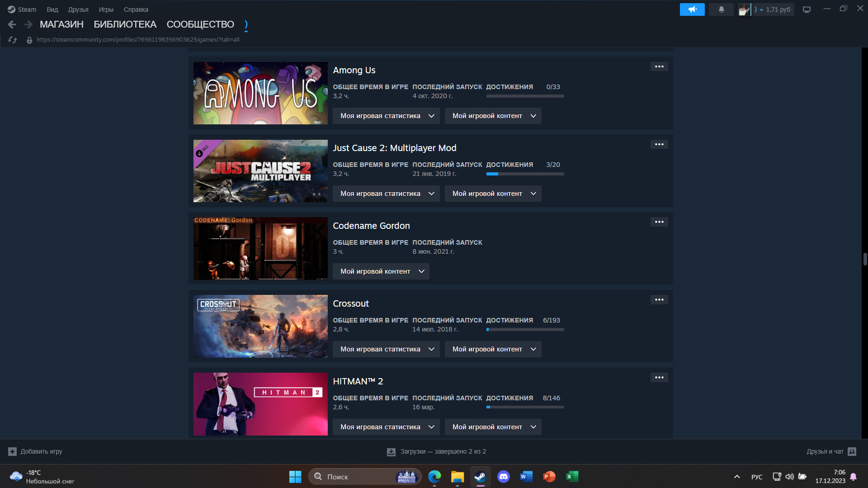Click Steam taskbar icon
Screen dimensions: 868x488
[480, 477]
